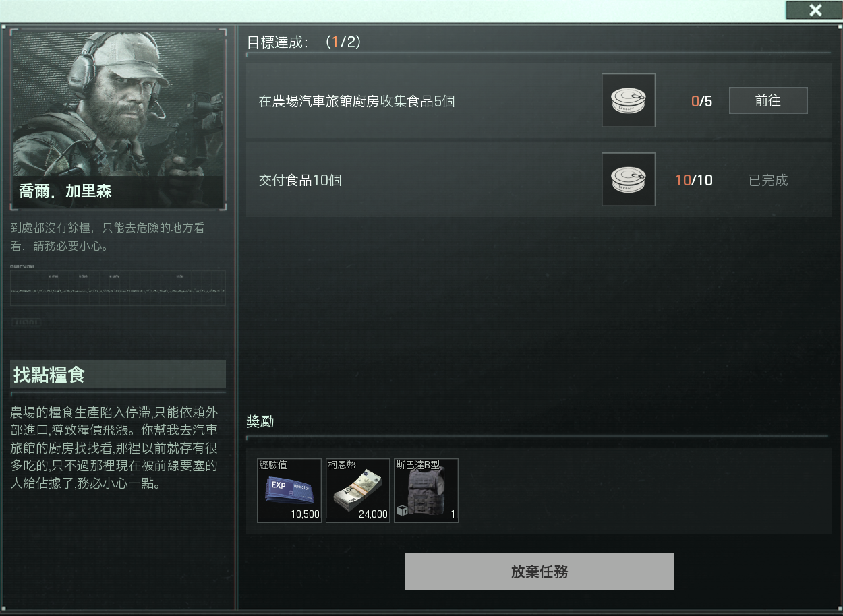Screen dimensions: 843x616
Task: Abandon the quest with 放棄任務
Action: coord(540,572)
